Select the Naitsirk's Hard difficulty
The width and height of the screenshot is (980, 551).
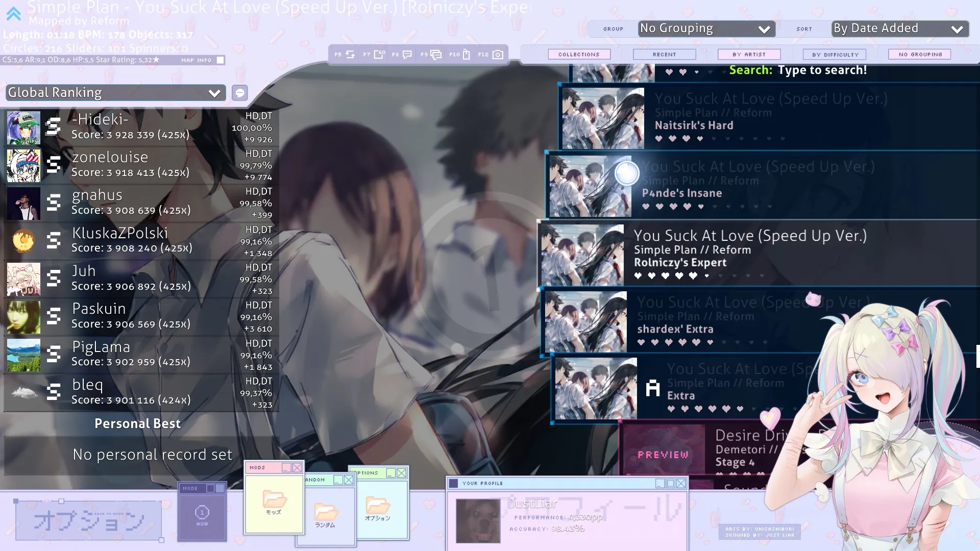click(x=769, y=118)
